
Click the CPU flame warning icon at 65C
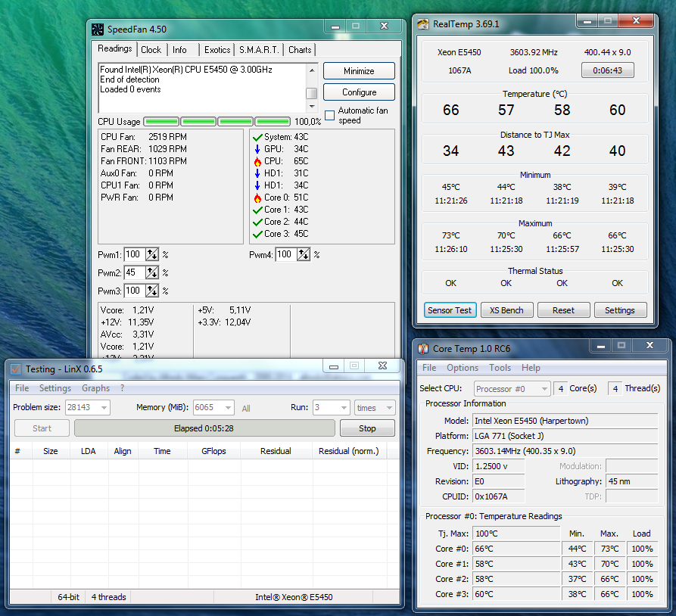point(257,161)
